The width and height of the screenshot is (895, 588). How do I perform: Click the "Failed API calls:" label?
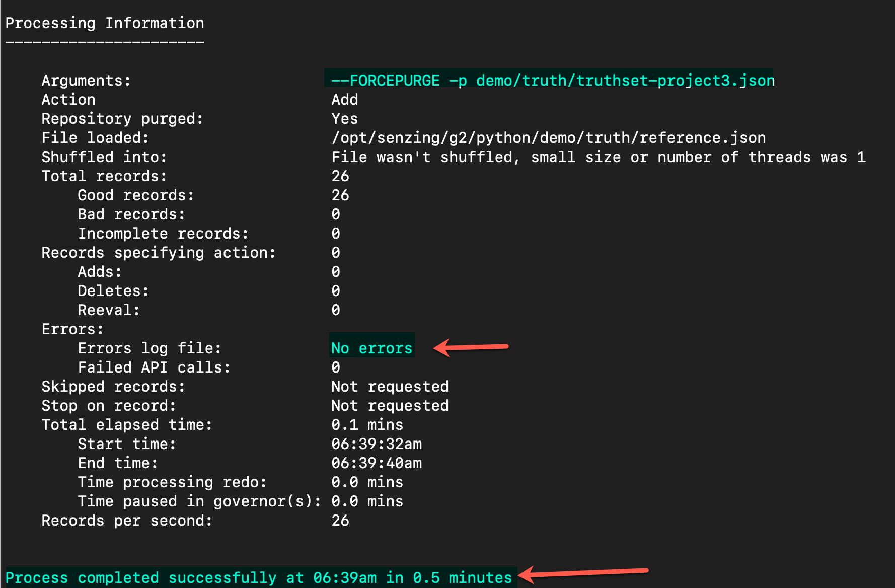[154, 367]
